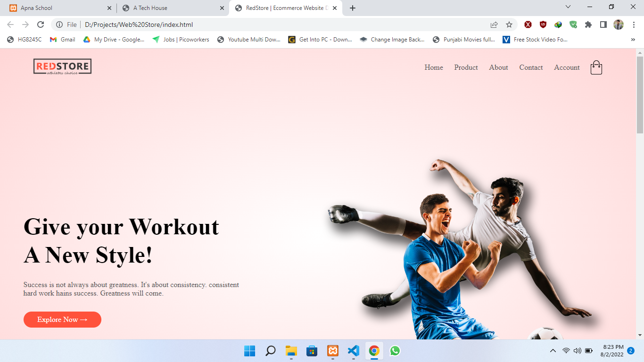Screen dimensions: 644x362
Task: Open the volume speaker tray icon
Action: pos(578,351)
